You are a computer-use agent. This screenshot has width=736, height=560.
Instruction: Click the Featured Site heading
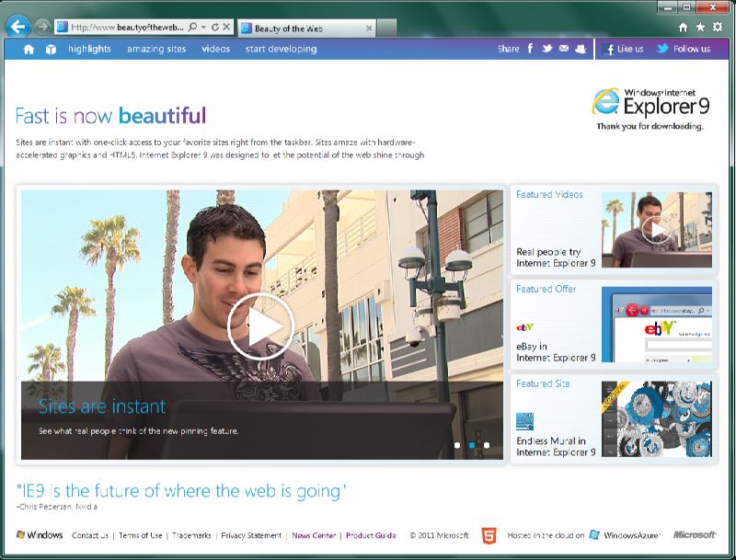tap(543, 383)
